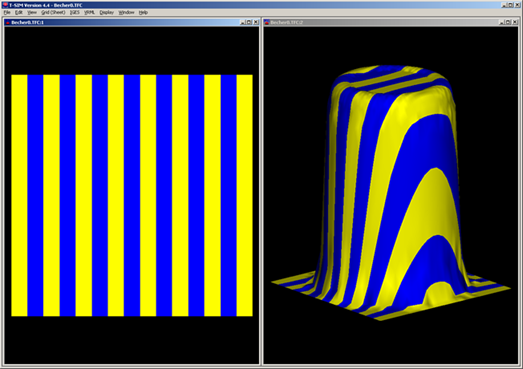Open the Display menu
Viewport: 523px width, 369px height.
tap(107, 12)
